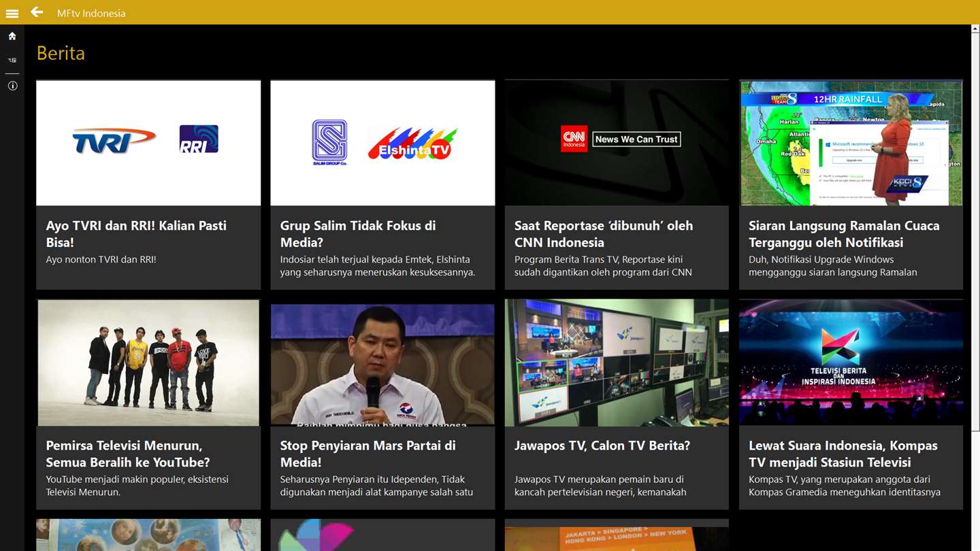This screenshot has width=980, height=551.
Task: Open 'Jawapos TV, Calon TV Berita?' headline
Action: (602, 446)
